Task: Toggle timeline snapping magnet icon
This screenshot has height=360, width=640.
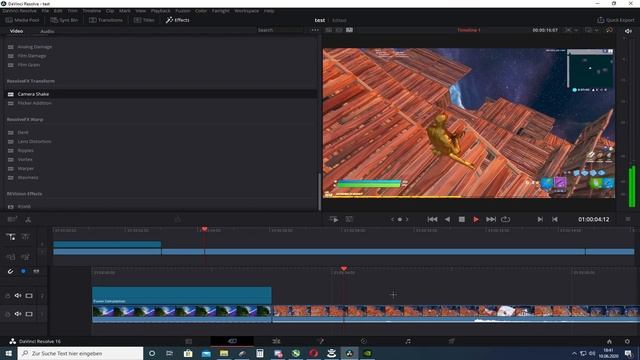Action: [x=10, y=271]
